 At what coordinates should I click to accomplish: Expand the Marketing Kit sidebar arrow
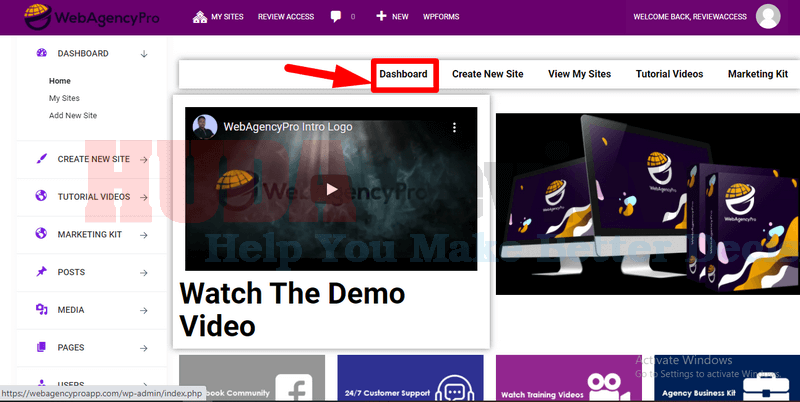point(144,235)
